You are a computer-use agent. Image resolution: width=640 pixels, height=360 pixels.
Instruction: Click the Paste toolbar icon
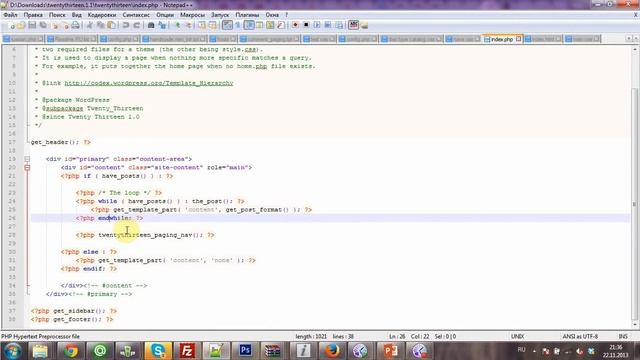tap(111, 25)
